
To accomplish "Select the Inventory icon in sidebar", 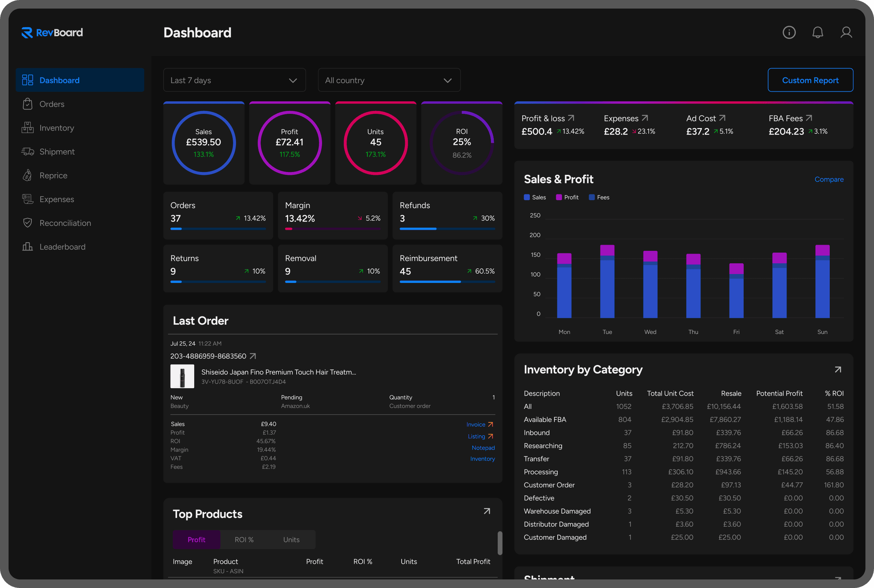I will (27, 127).
